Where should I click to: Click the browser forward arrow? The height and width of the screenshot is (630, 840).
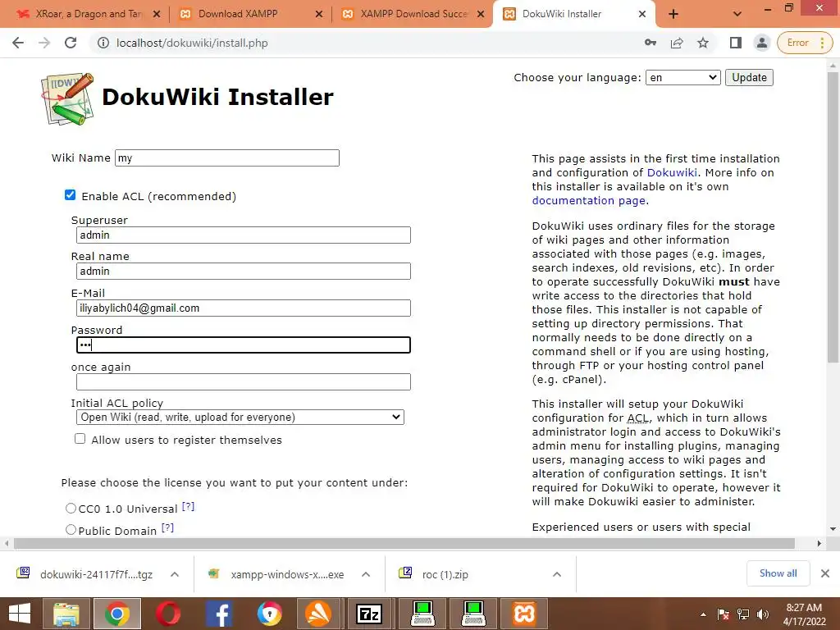[x=44, y=43]
